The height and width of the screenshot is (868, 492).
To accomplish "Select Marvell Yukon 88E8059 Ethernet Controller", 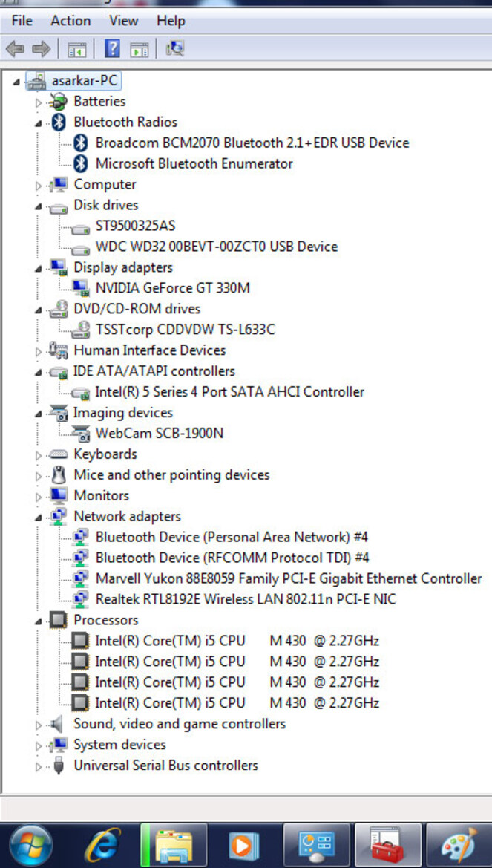I will (x=289, y=578).
